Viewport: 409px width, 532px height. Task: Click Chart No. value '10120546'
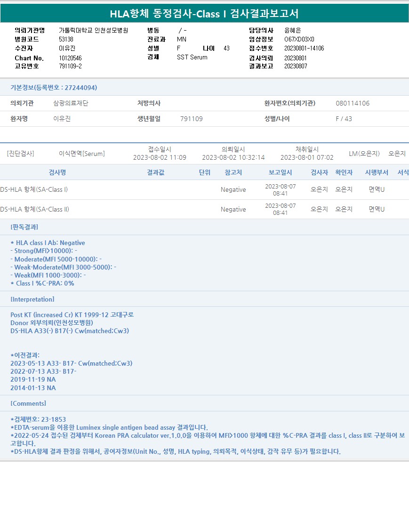[70, 58]
